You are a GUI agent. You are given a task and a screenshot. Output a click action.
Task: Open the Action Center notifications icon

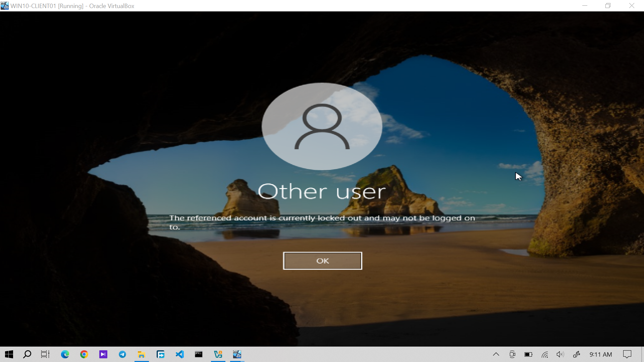(627, 354)
